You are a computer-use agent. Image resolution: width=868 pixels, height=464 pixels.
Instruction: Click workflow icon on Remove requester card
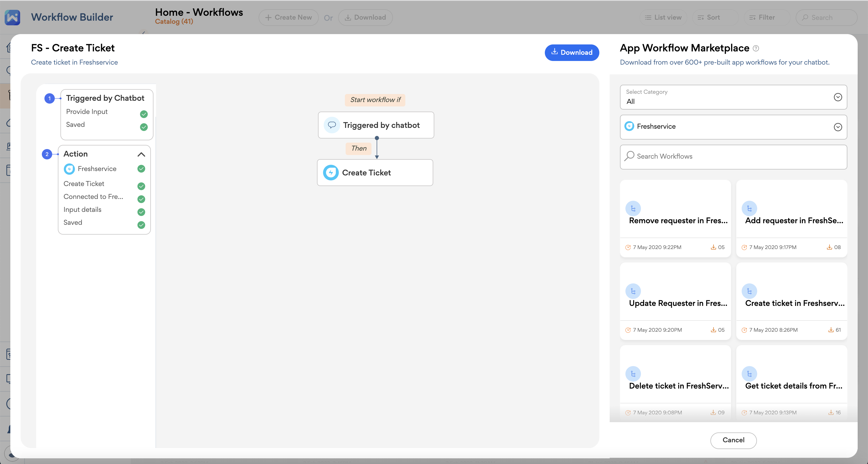tap(633, 208)
